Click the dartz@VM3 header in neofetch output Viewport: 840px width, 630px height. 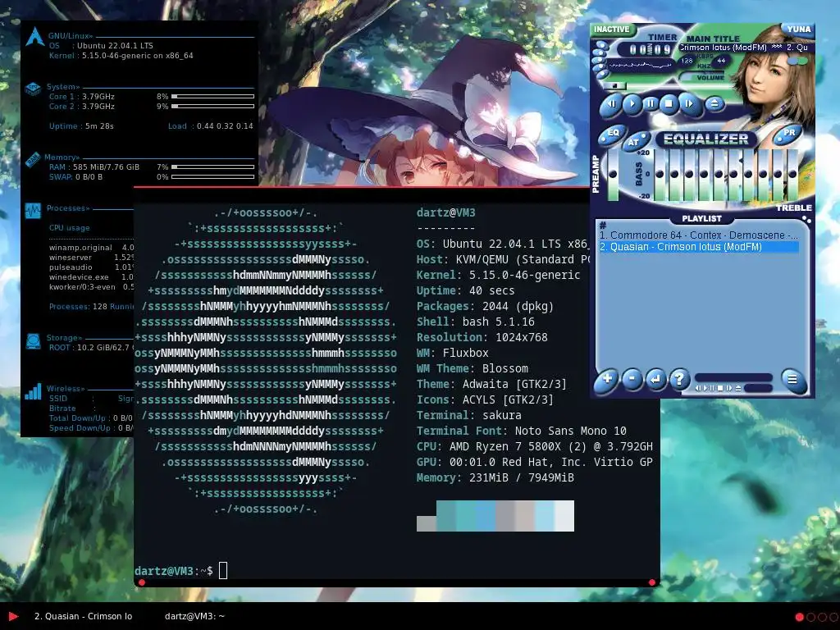[x=445, y=212]
